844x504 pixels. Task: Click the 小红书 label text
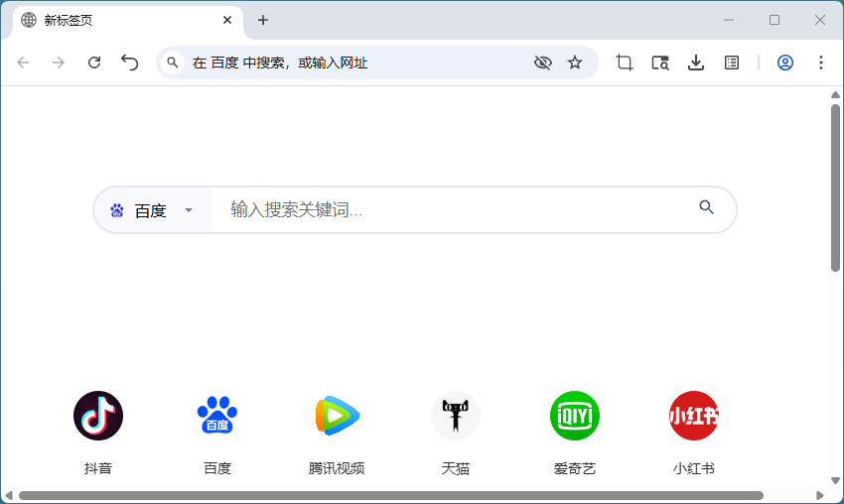pyautogui.click(x=694, y=468)
